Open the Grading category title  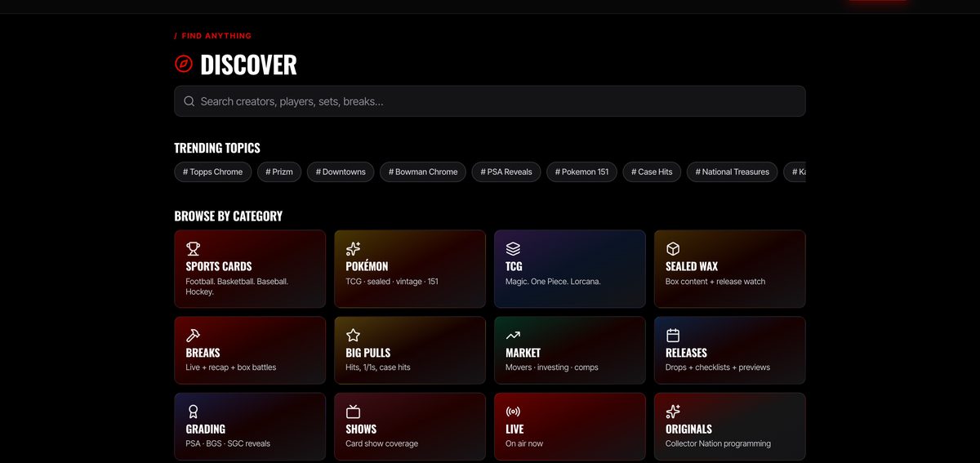(206, 429)
